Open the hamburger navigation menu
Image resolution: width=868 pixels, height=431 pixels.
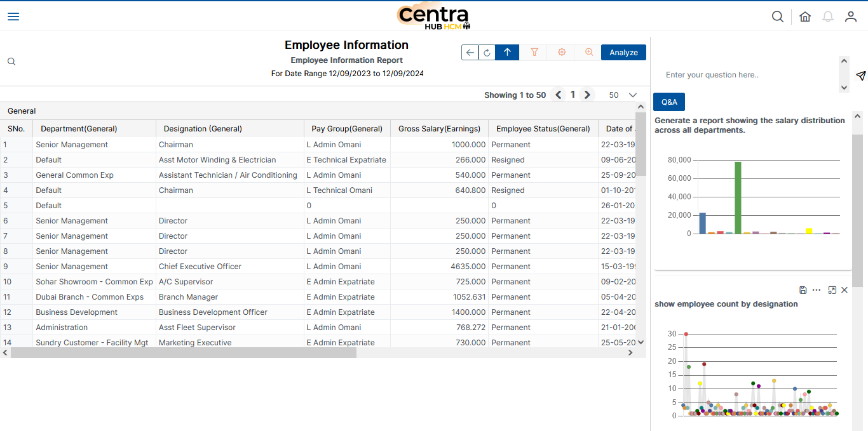tap(13, 17)
